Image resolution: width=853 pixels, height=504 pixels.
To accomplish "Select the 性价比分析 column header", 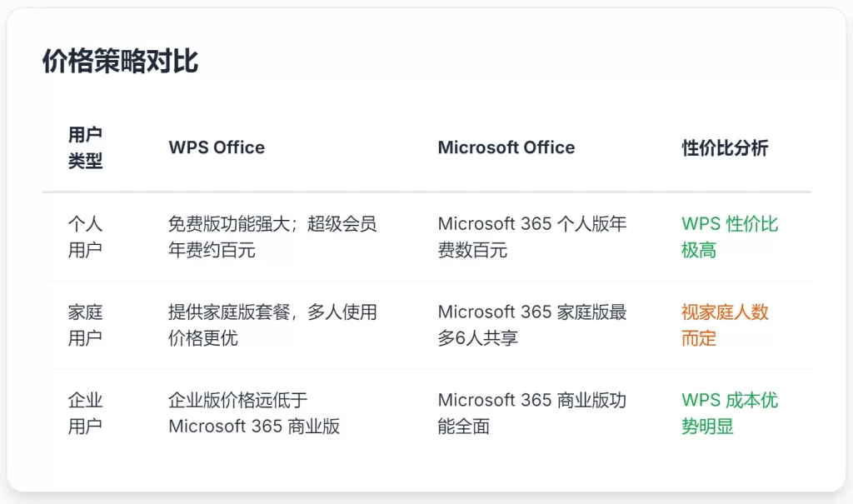I will click(x=725, y=147).
